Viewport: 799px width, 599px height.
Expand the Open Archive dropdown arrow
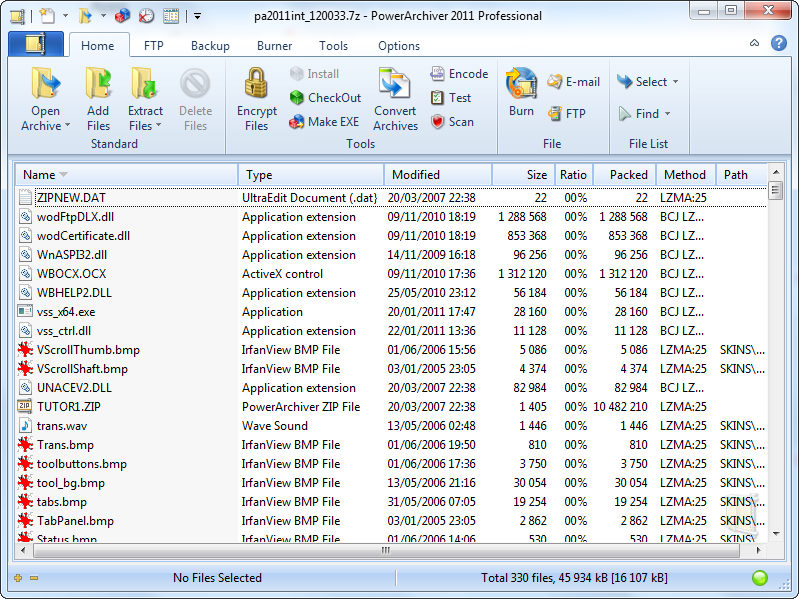pos(67,125)
